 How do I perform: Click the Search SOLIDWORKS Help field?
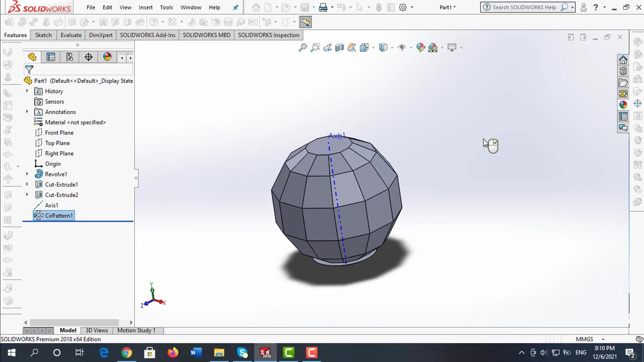coord(524,7)
